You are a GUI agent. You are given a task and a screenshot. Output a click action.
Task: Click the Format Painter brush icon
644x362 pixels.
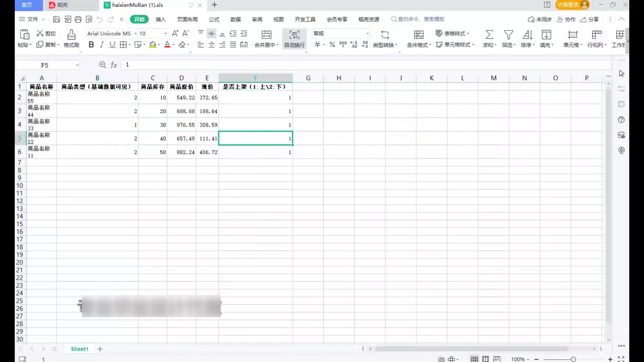pos(71,35)
